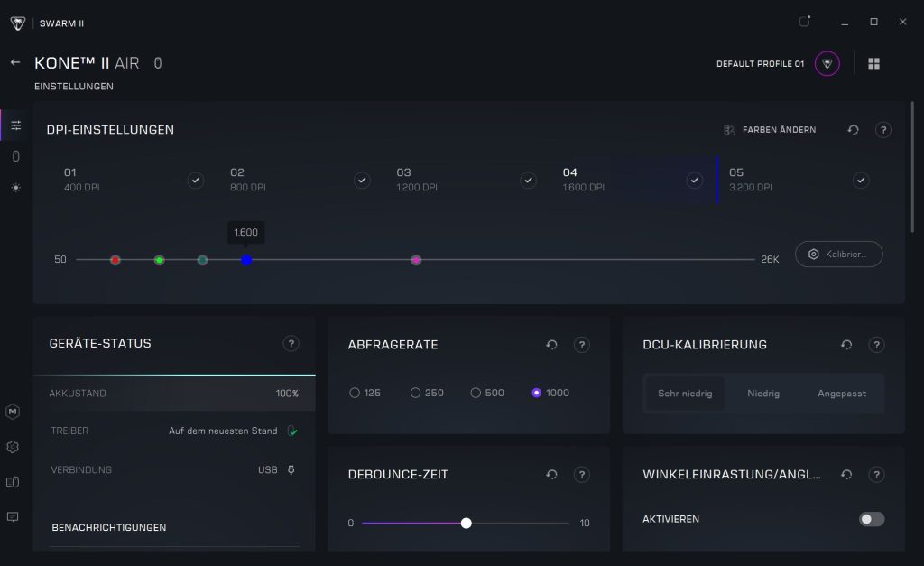Open the illumination sidebar icon
The width and height of the screenshot is (924, 566).
point(15,188)
